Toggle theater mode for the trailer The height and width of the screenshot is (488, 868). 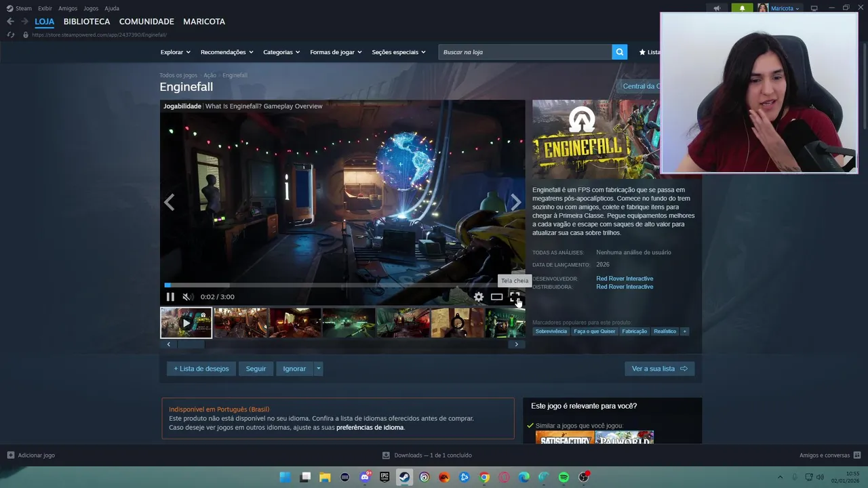pos(497,297)
